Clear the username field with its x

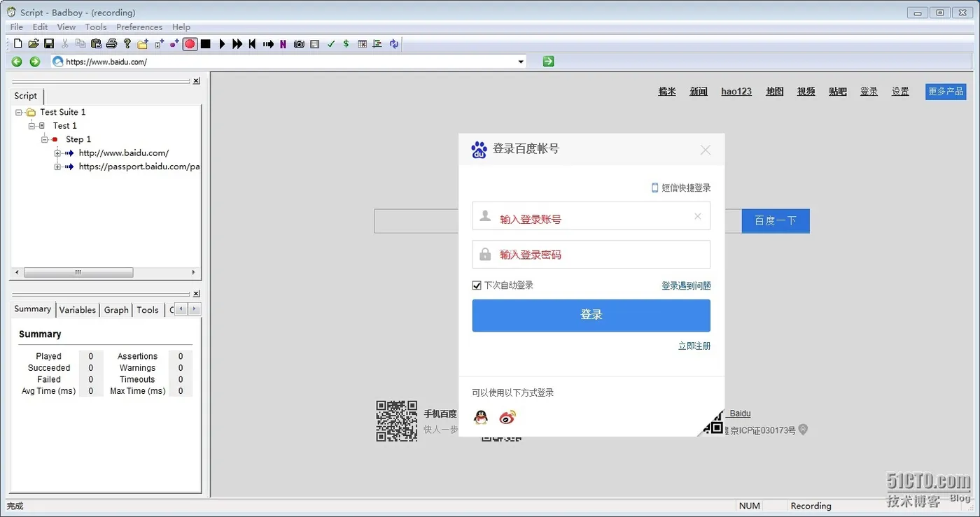(x=697, y=216)
